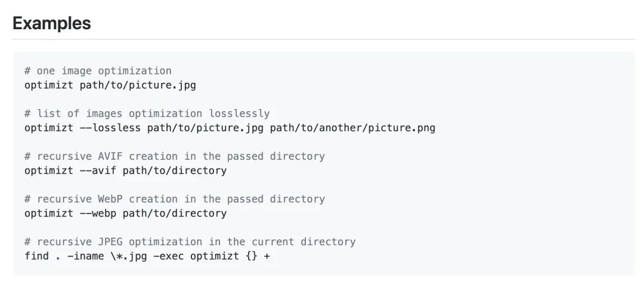644x285 pixels.
Task: Click the --lossless flag in the code
Action: tap(110, 128)
